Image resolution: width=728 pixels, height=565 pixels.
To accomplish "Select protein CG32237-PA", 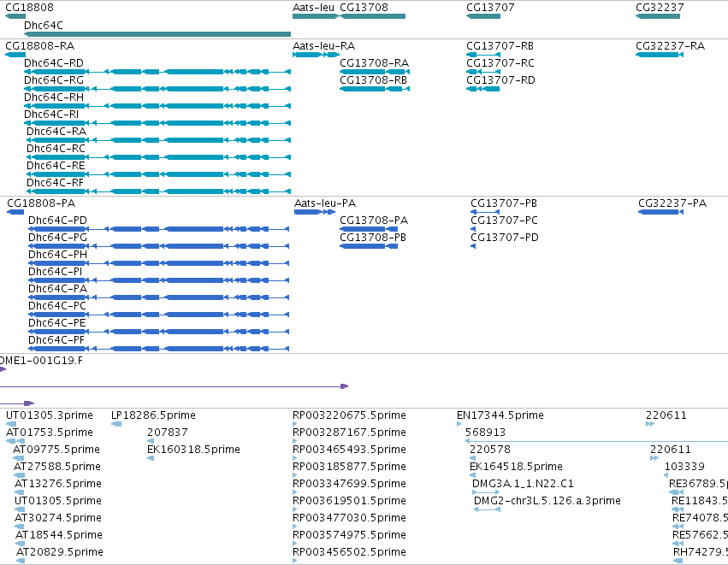I will (660, 212).
